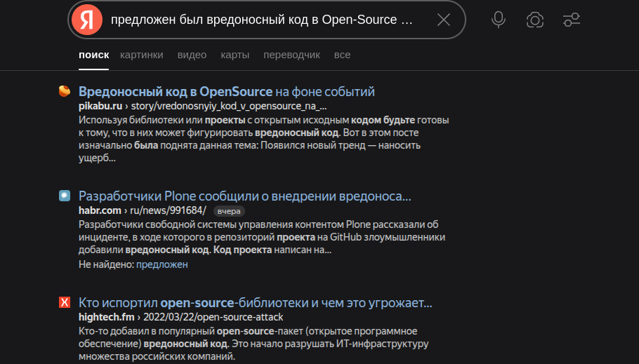
Task: Open the Переводчик tab
Action: pos(291,55)
